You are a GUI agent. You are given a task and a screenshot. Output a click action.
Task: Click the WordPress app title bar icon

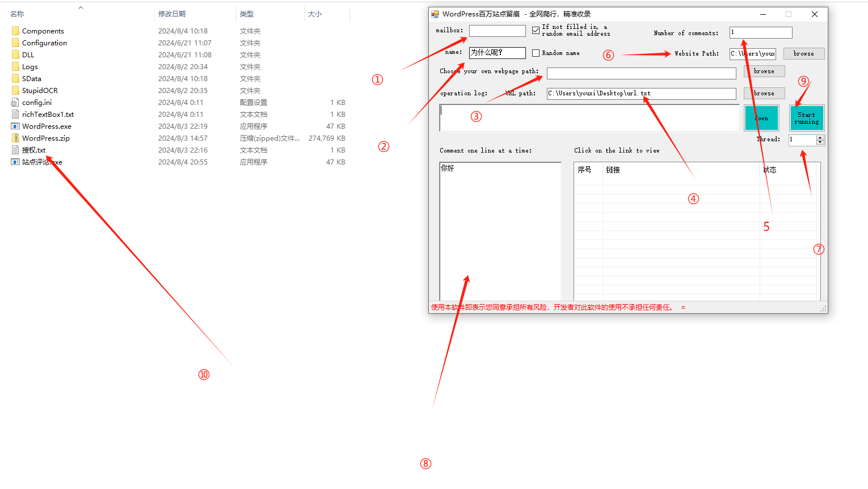(435, 14)
